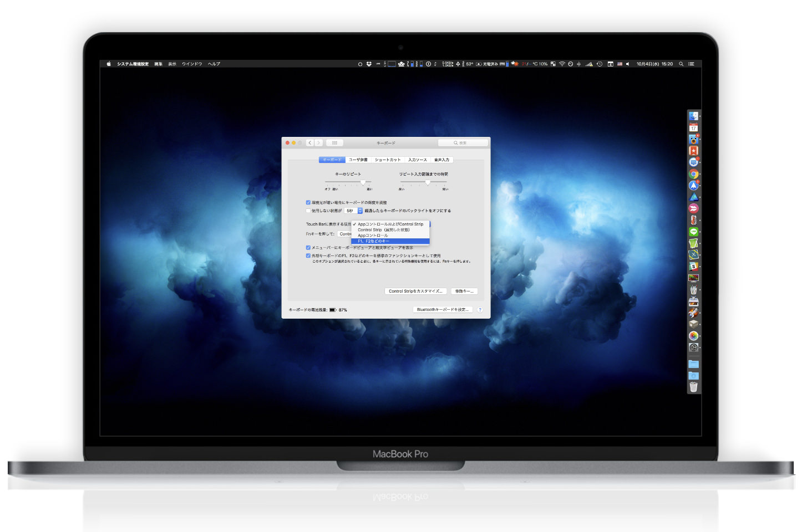802x532 pixels.
Task: Open the Fn key action dropdown
Action: (344, 234)
